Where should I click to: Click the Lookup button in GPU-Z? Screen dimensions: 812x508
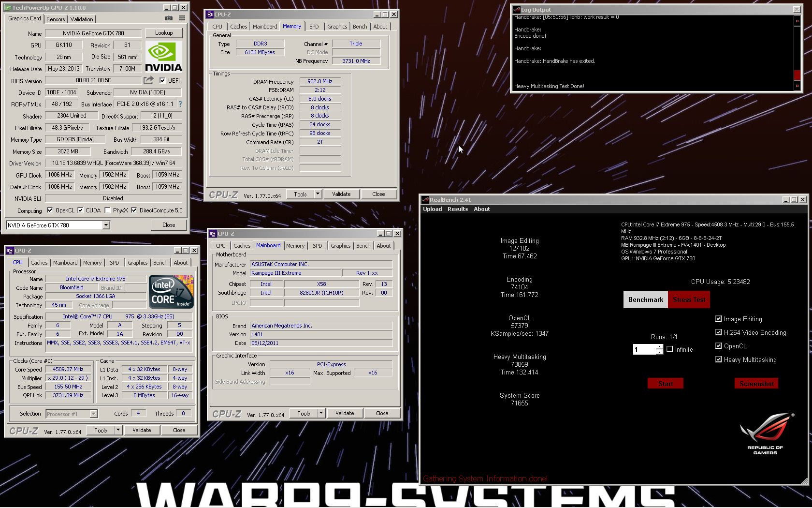click(x=164, y=33)
